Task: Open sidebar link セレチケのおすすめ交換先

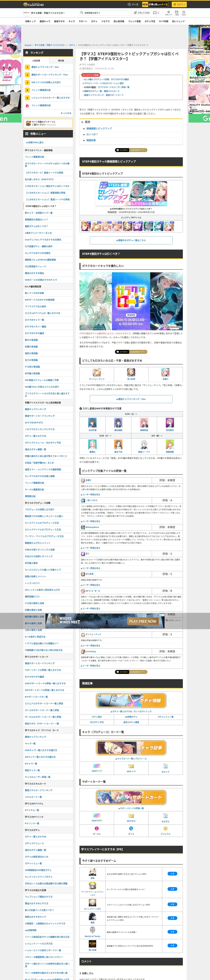Action: (x=38, y=253)
